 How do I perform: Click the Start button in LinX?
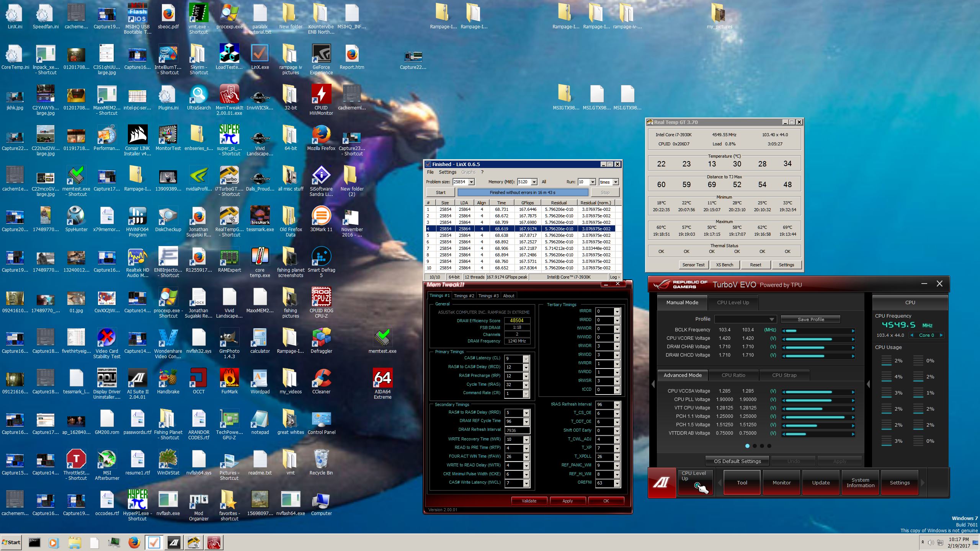tap(441, 192)
